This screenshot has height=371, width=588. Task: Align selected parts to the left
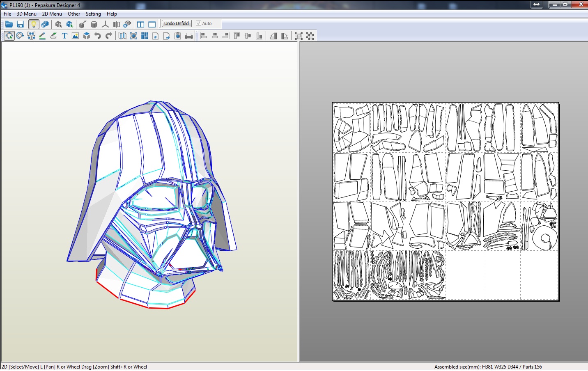click(x=204, y=36)
